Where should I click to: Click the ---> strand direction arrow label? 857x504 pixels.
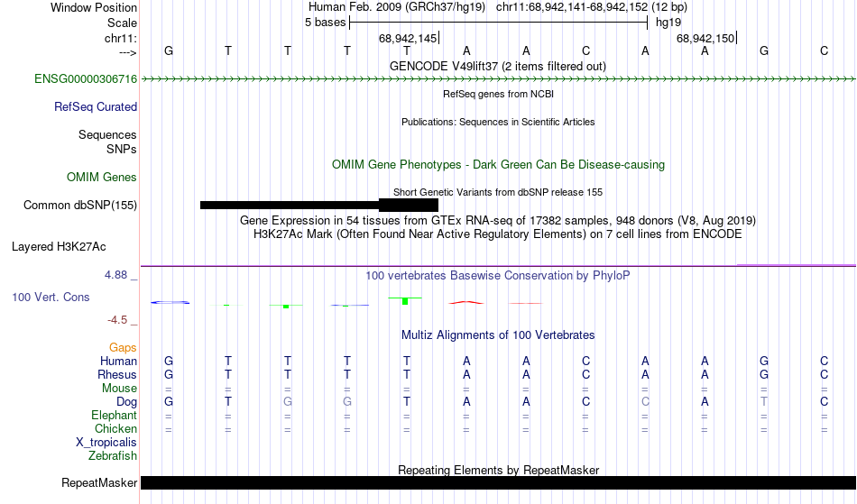pyautogui.click(x=128, y=52)
